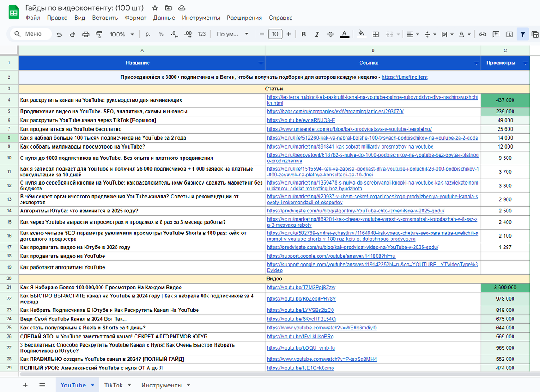Add a new sheet
The height and width of the screenshot is (392, 540).
coord(25,385)
